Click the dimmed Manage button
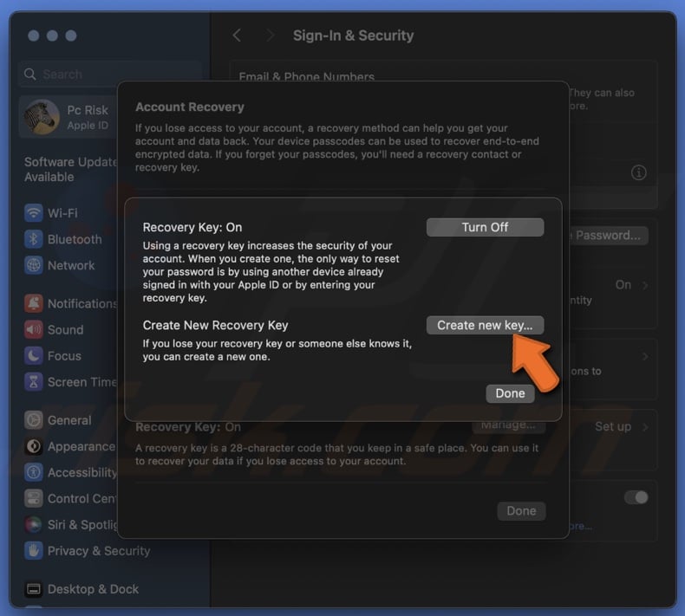The height and width of the screenshot is (616, 685). pyautogui.click(x=508, y=425)
